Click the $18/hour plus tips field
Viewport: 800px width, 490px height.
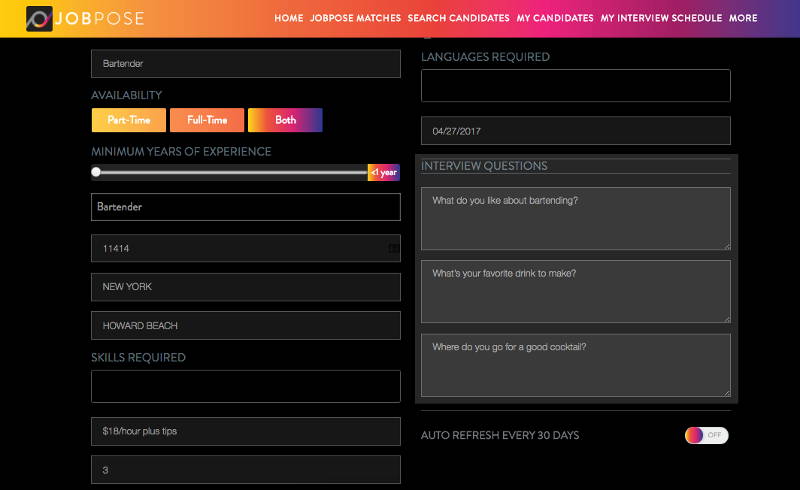(x=246, y=431)
